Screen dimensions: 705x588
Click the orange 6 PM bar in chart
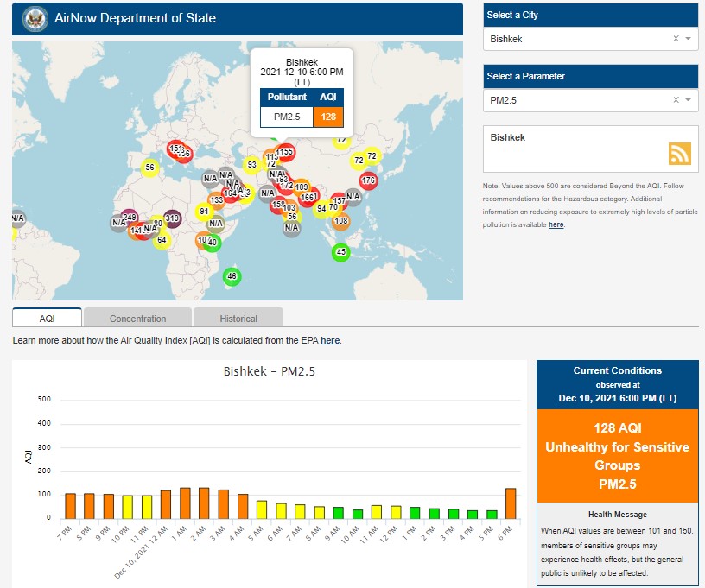click(x=511, y=503)
